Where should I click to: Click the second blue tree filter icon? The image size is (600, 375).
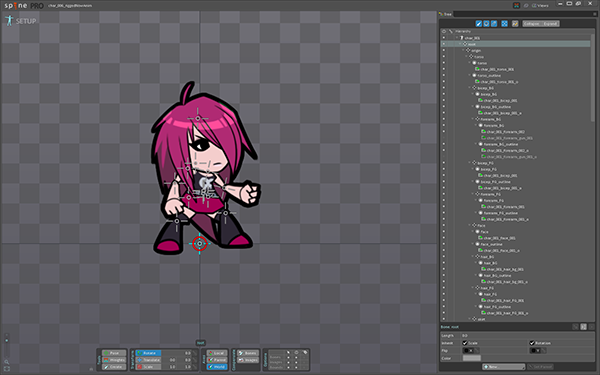coord(486,23)
